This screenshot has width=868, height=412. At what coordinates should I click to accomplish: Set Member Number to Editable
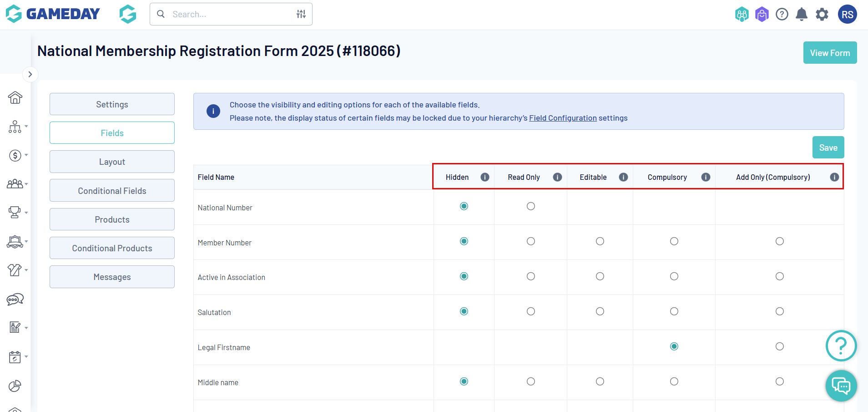(x=600, y=241)
